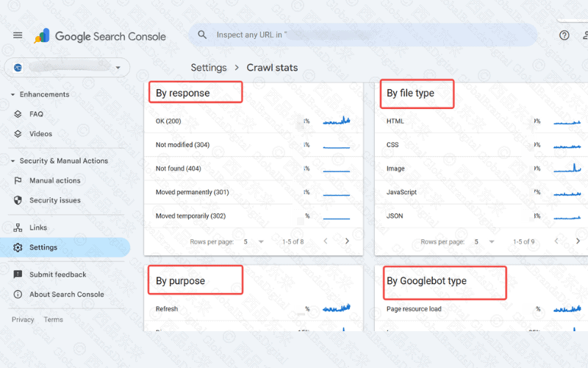Image resolution: width=588 pixels, height=368 pixels.
Task: Select Links in the sidebar
Action: 38,227
